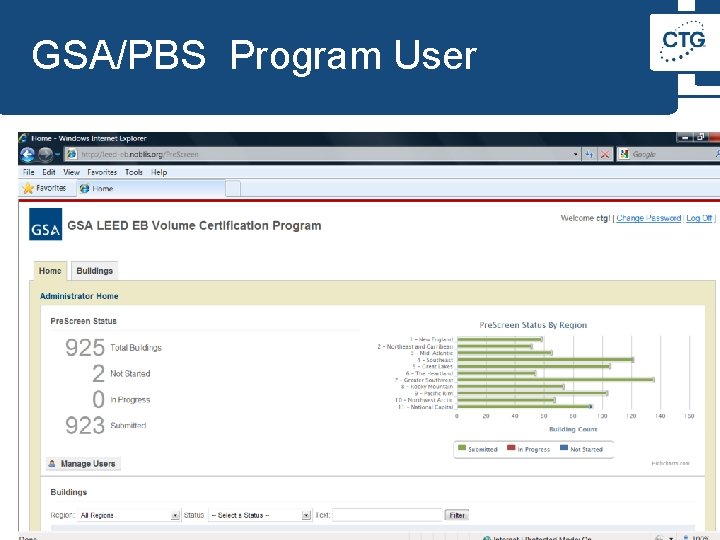Open the address bar history dropdown

(x=576, y=155)
